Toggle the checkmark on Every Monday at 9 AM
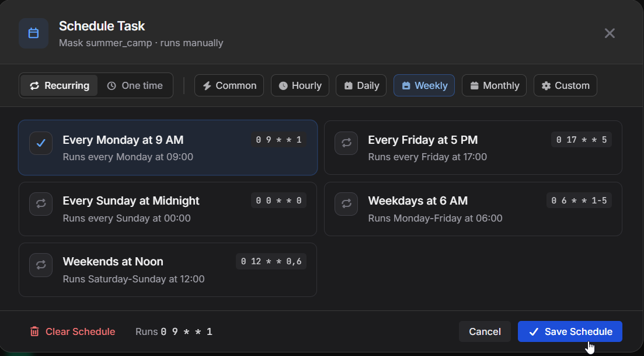Viewport: 644px width, 356px height. pos(41,143)
